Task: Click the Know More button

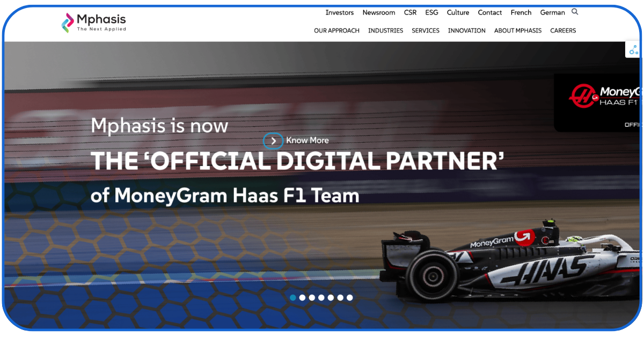Action: point(296,141)
